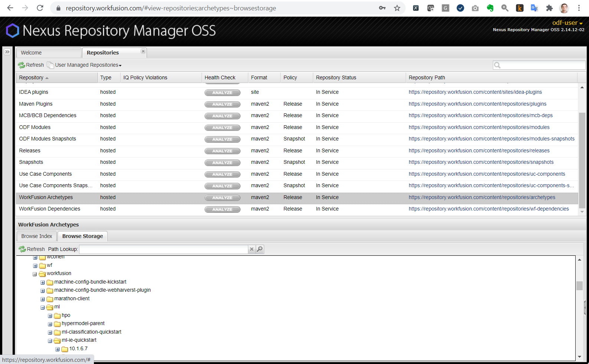589x364 pixels.
Task: Click the Path Lookup input field
Action: (x=164, y=249)
